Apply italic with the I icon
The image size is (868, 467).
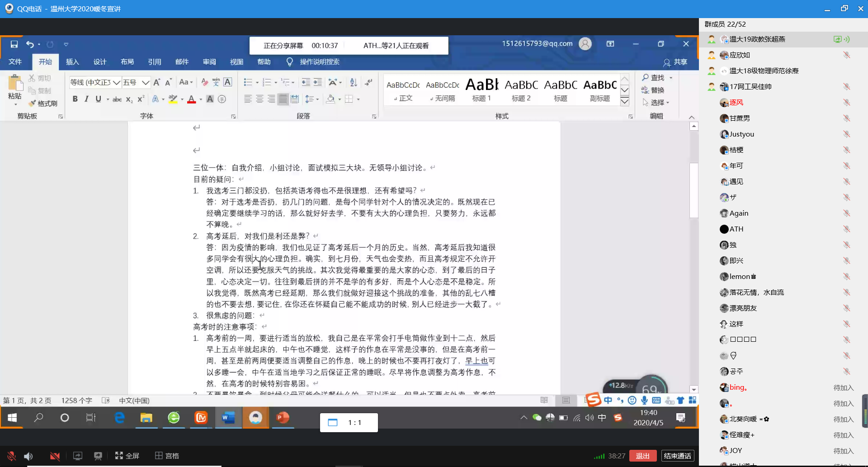pos(86,99)
